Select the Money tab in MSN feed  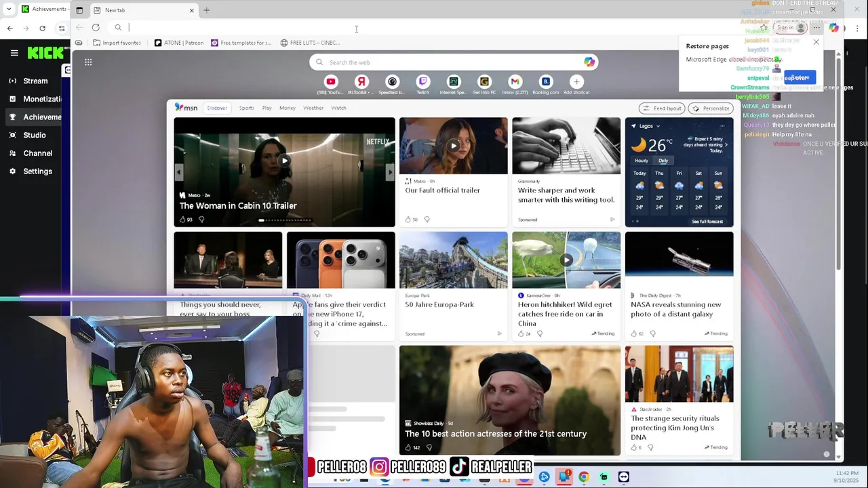tap(288, 108)
